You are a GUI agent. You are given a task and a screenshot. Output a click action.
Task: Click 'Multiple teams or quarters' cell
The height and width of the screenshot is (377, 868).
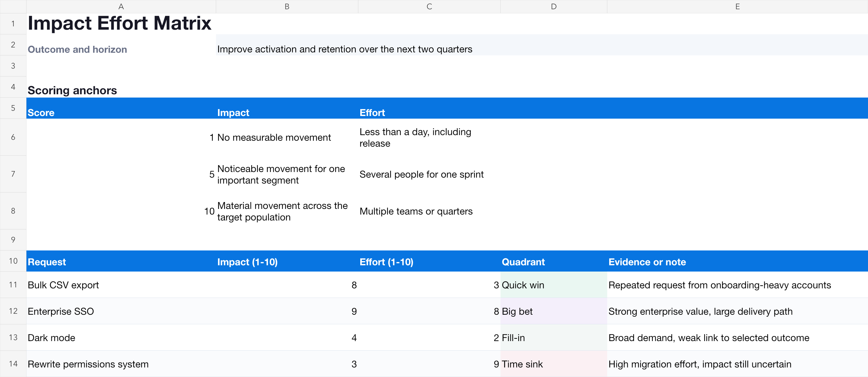pos(429,211)
